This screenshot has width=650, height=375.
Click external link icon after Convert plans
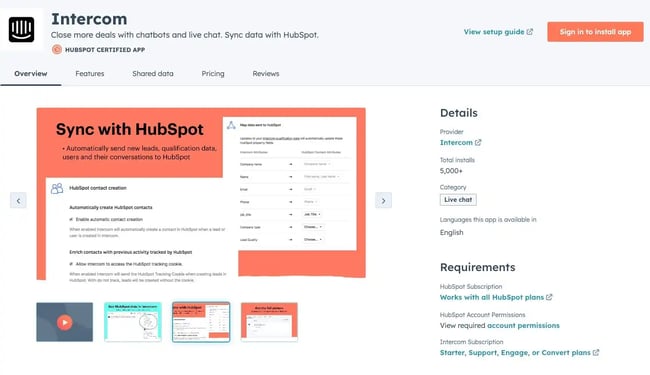(x=596, y=353)
